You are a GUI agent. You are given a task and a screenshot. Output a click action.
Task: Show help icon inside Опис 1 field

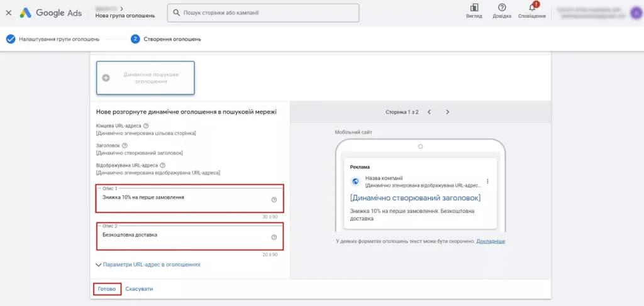[274, 200]
